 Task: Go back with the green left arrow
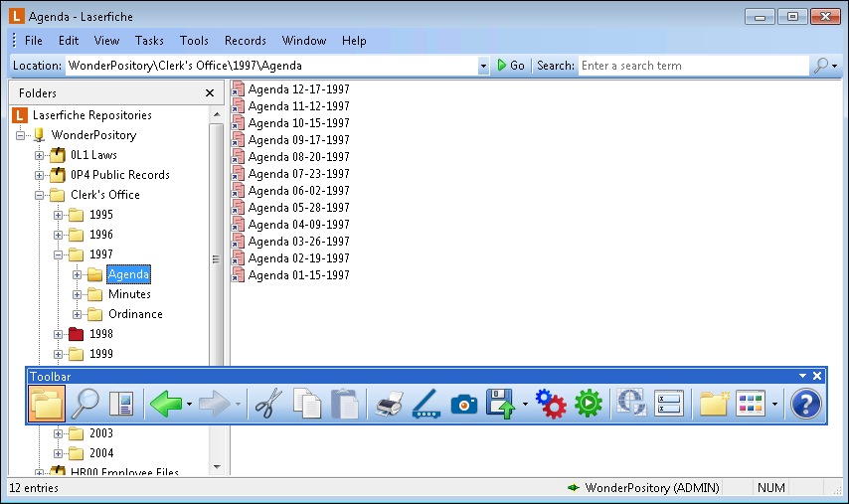pos(166,404)
